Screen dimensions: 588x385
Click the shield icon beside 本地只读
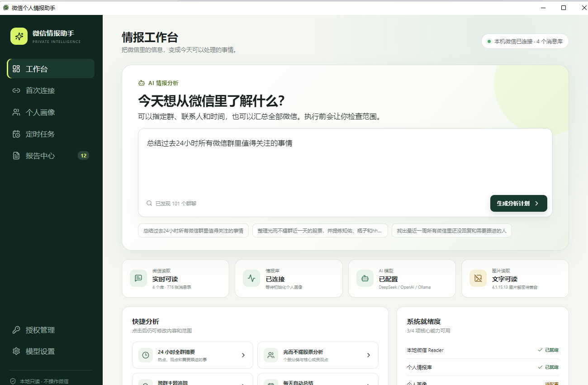(13, 381)
